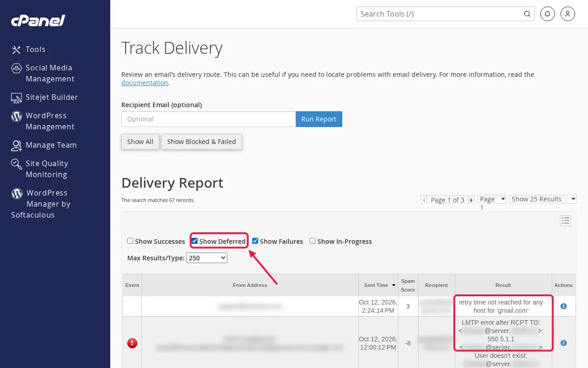Go to previous page arrow
The height and width of the screenshot is (368, 588).
coord(424,200)
